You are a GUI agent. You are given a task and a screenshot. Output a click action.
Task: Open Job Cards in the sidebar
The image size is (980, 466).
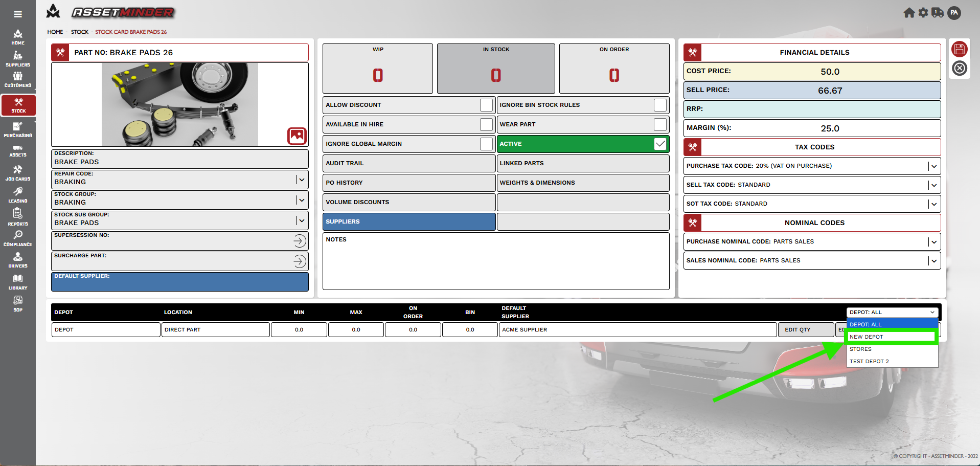click(x=18, y=173)
